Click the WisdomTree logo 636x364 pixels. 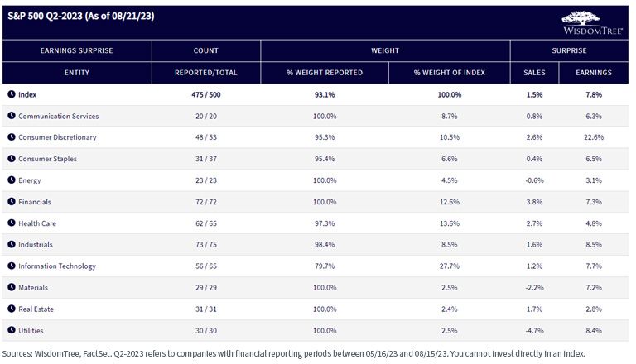(x=592, y=23)
